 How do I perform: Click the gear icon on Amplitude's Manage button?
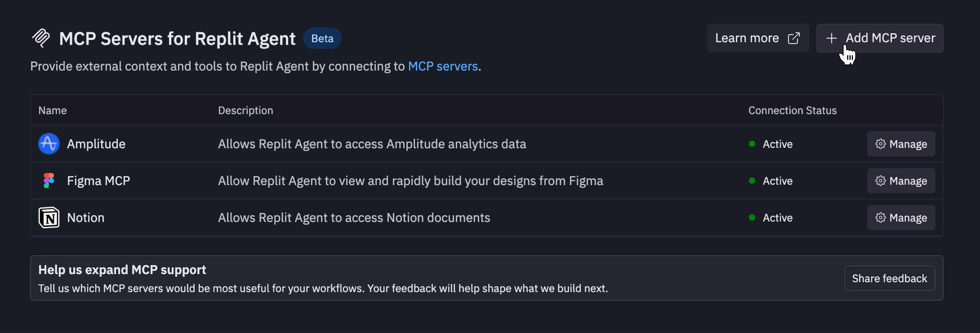pos(881,144)
